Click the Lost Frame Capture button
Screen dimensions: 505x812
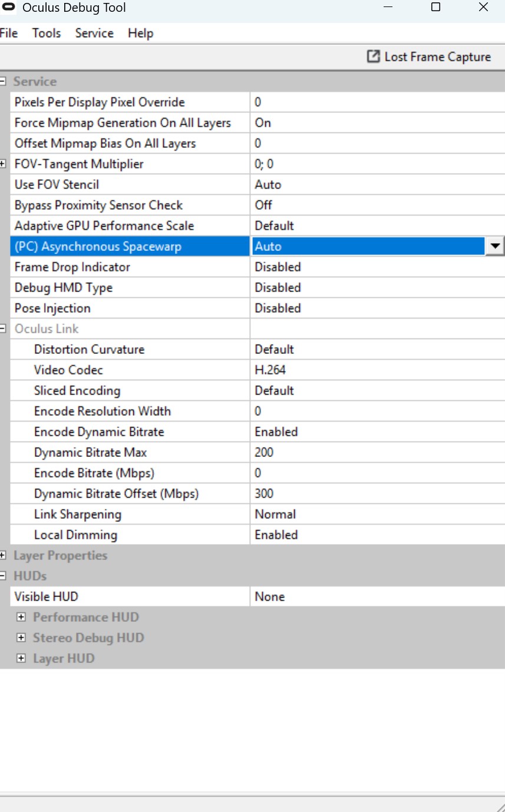(429, 57)
